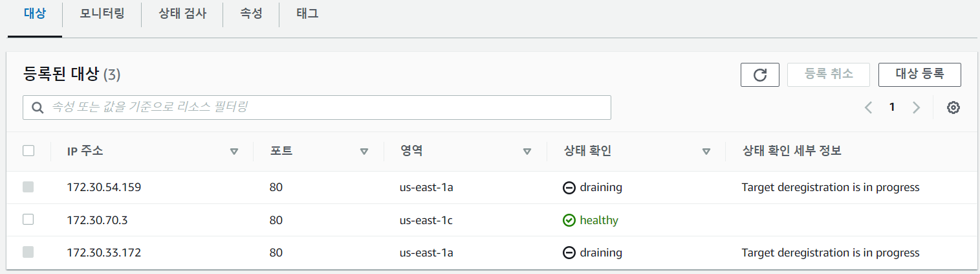
Task: Sort by 영역 column arrow
Action: pos(527,152)
